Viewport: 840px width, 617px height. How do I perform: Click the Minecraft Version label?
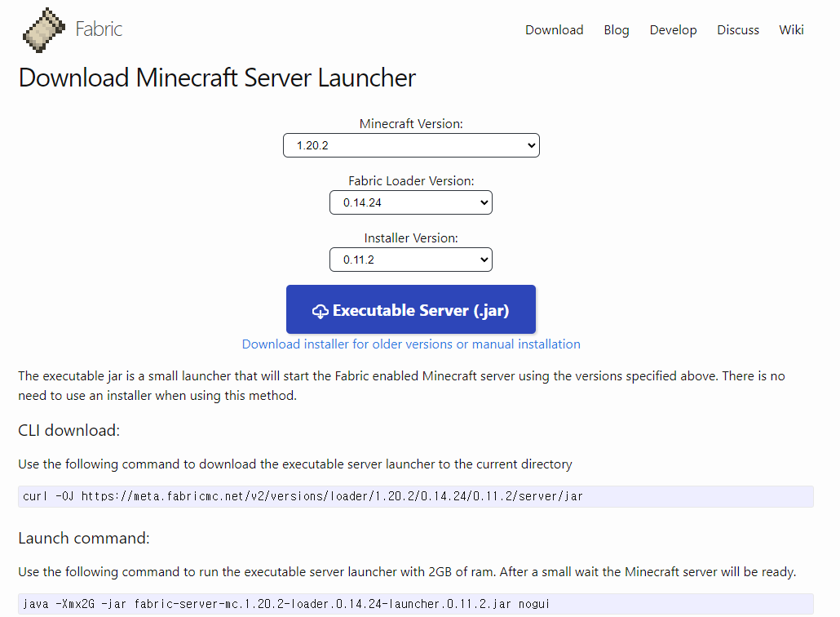411,124
